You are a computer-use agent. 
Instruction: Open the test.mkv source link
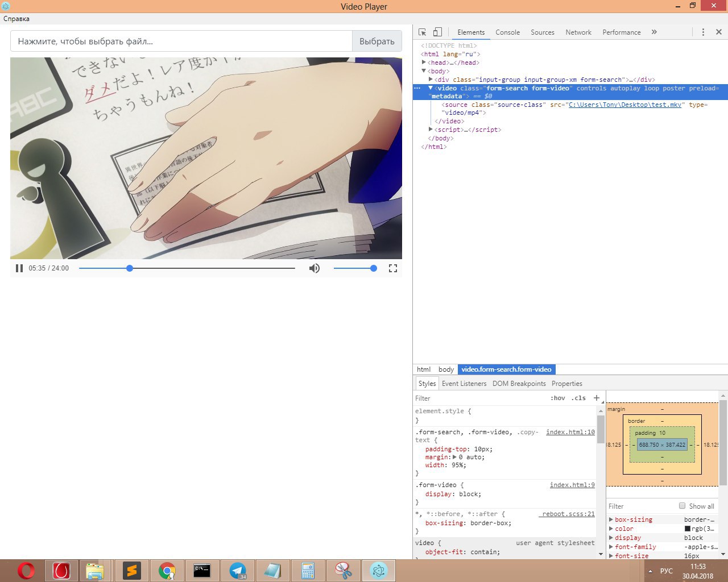point(625,105)
